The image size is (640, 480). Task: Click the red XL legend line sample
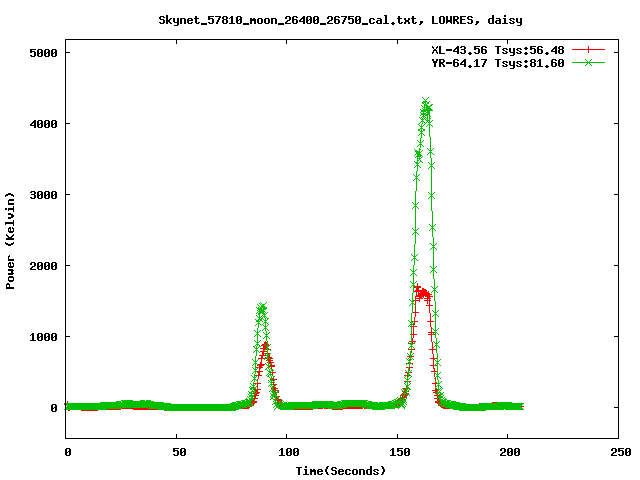(x=588, y=50)
